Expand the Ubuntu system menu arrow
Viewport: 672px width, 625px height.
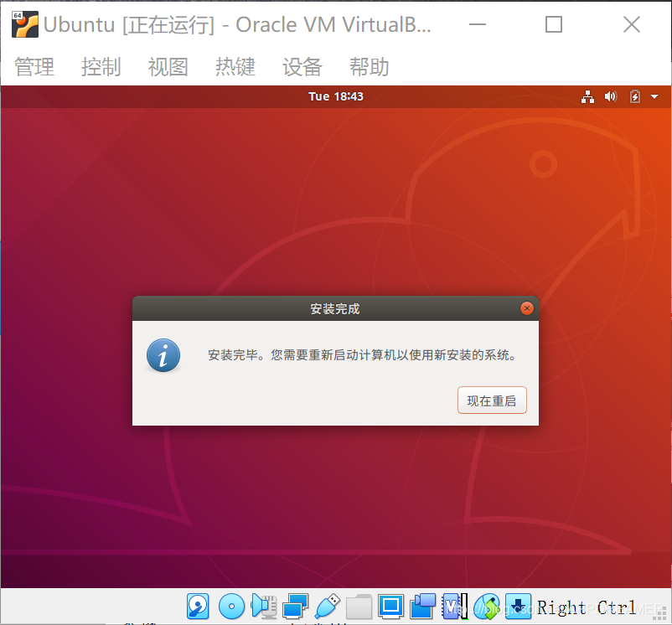pyautogui.click(x=654, y=97)
